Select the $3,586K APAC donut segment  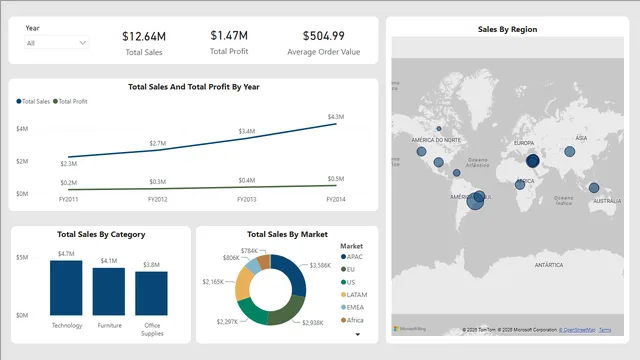[295, 271]
